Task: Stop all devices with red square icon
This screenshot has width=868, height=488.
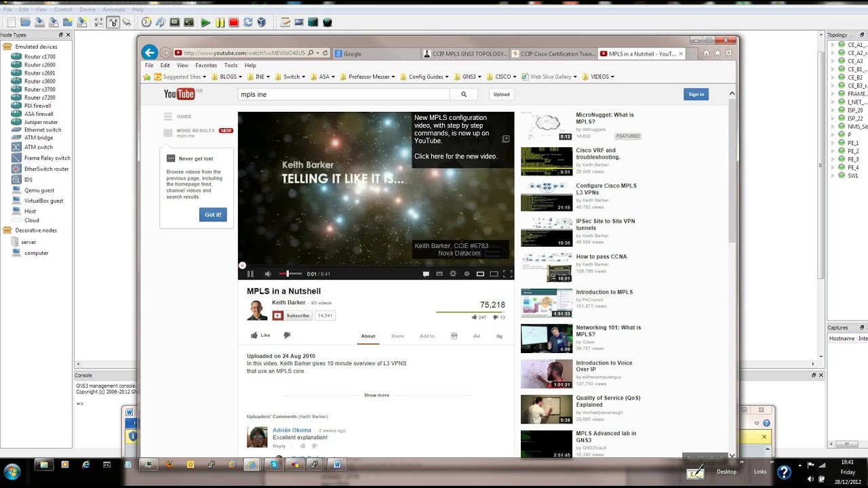Action: pyautogui.click(x=233, y=22)
